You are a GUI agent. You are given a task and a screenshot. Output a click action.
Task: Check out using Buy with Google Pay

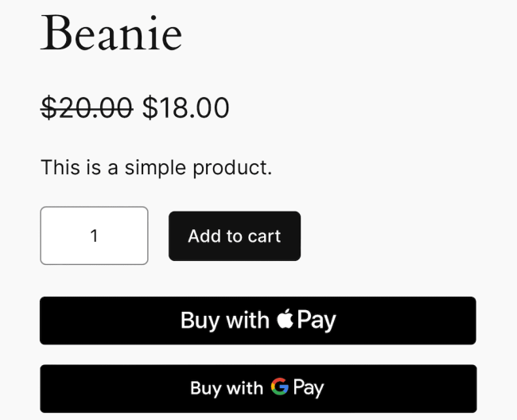pos(258,388)
